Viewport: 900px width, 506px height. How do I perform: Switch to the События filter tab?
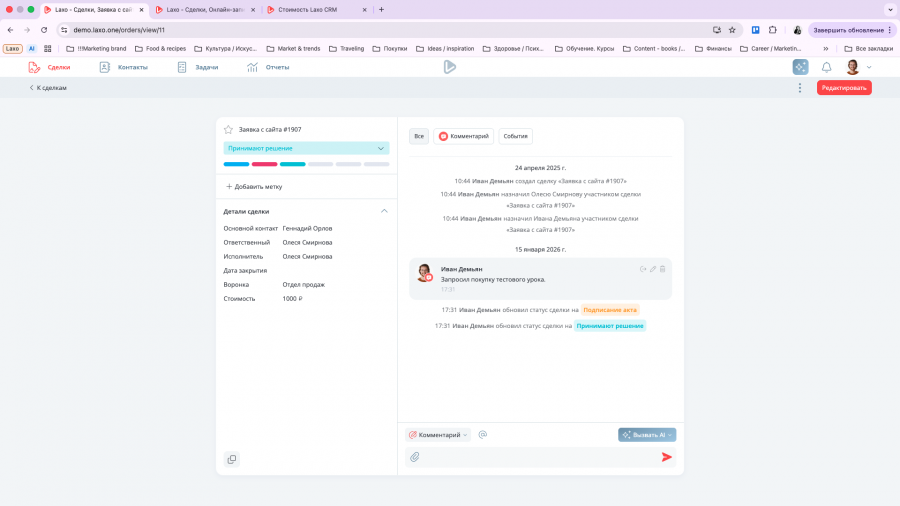click(515, 136)
